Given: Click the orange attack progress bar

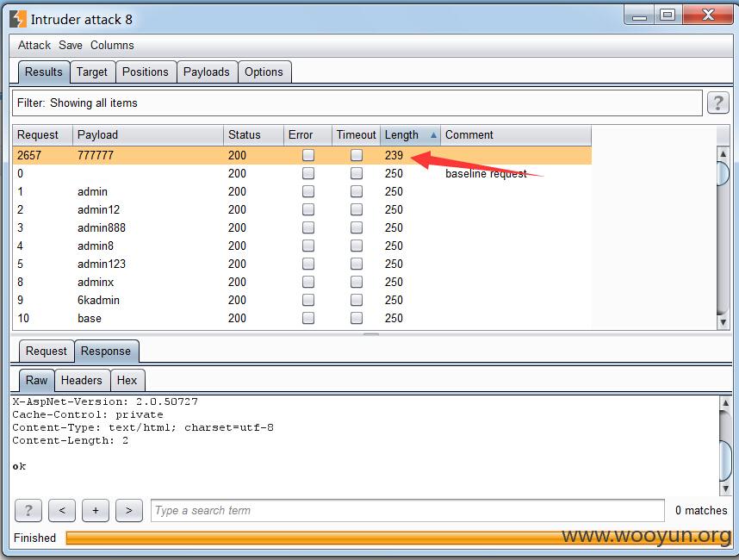Looking at the screenshot, I should (398, 538).
